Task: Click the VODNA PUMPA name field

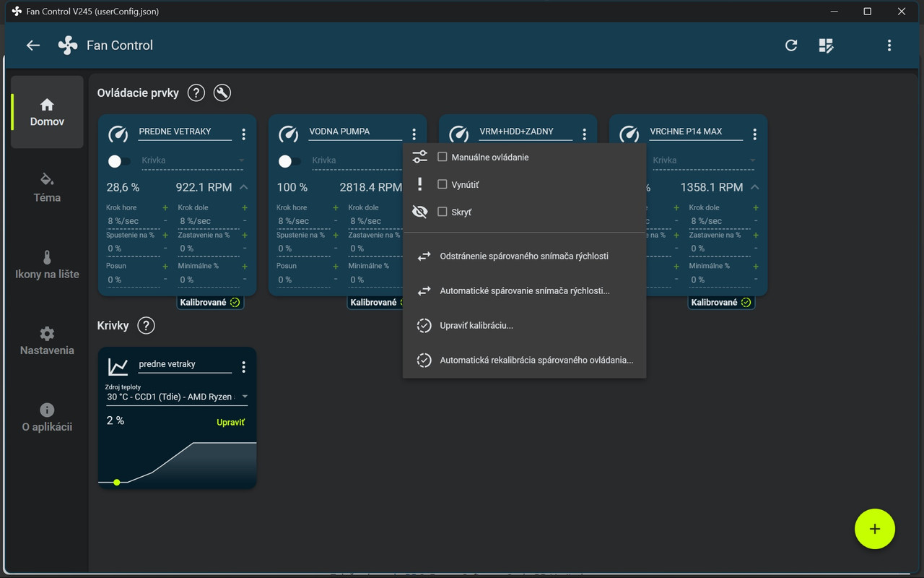Action: [355, 132]
